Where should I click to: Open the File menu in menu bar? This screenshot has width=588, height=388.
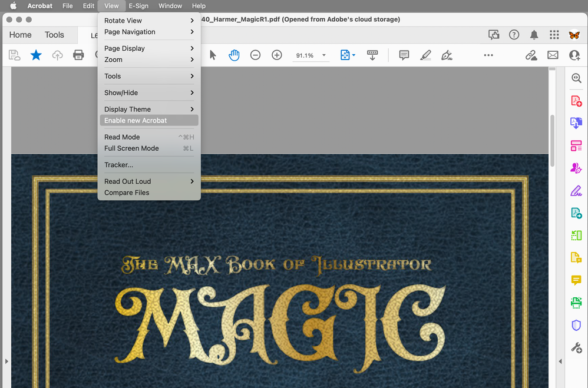[68, 6]
